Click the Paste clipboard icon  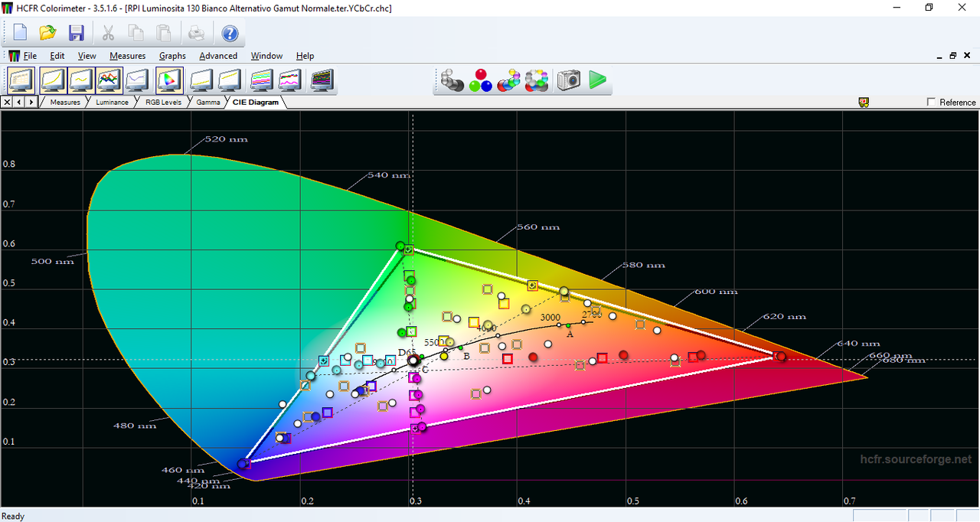tap(164, 33)
